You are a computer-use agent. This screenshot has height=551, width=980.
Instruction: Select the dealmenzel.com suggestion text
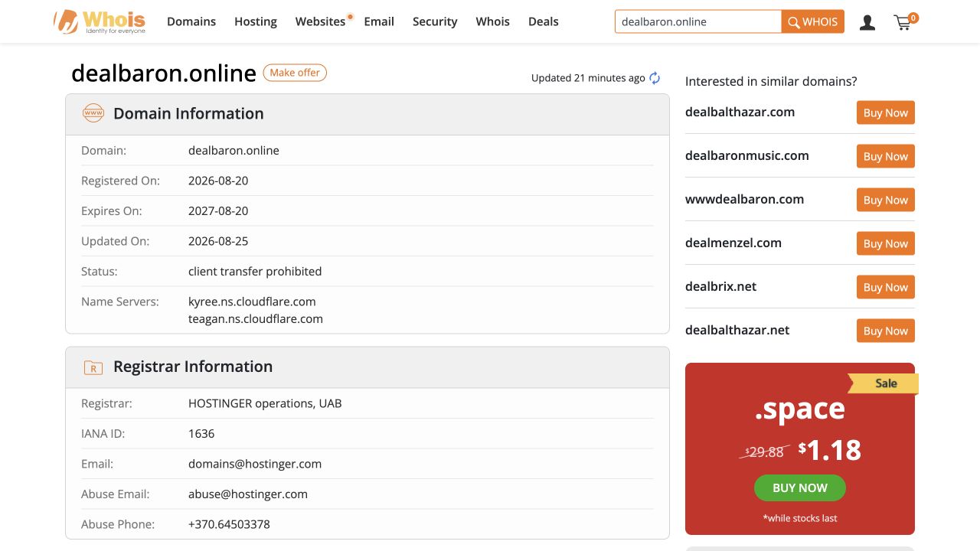733,243
